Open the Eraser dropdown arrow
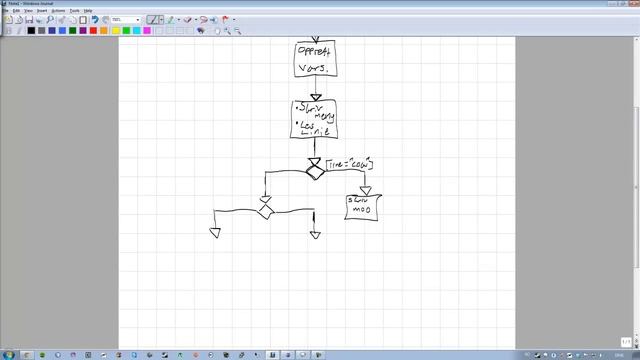Image resolution: width=640 pixels, height=360 pixels. coord(196,20)
